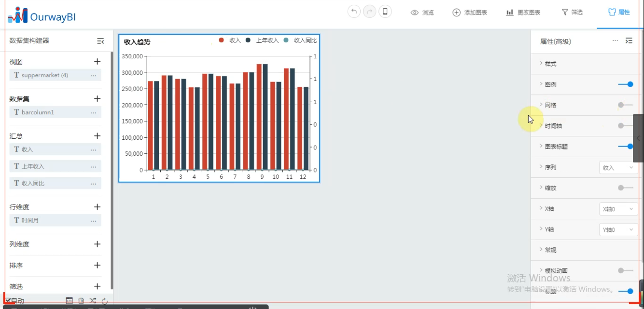Open the Y轴 dropdown showing Y轴0

pos(618,229)
